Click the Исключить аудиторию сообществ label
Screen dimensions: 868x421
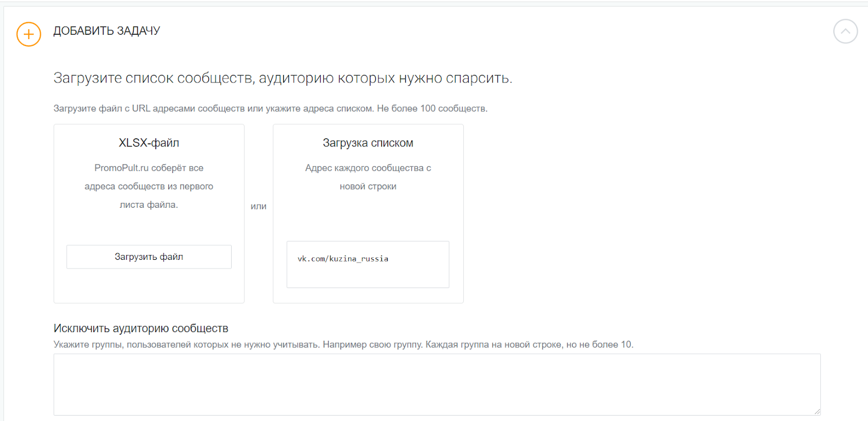click(x=141, y=328)
